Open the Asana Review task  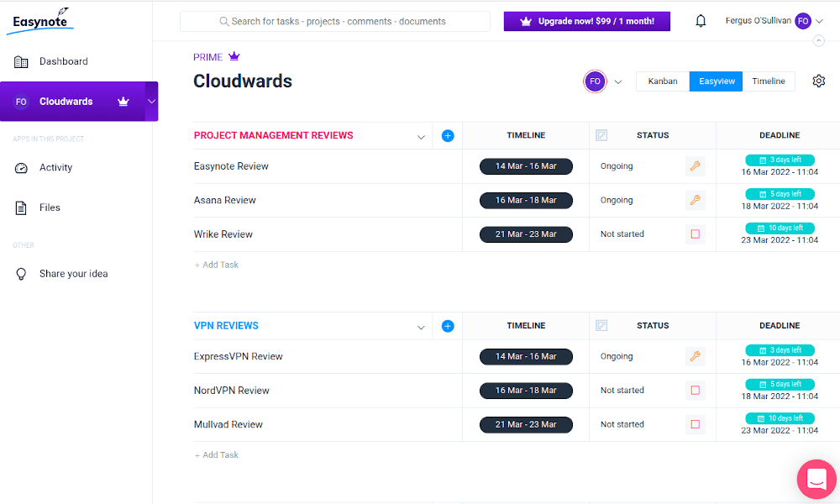(224, 200)
